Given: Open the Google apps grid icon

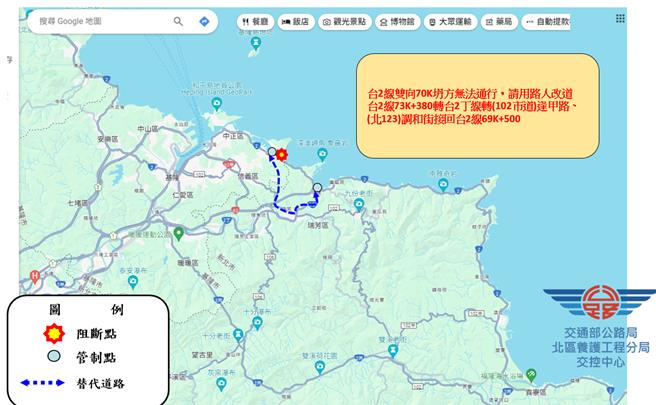Looking at the screenshot, I should click(x=620, y=18).
